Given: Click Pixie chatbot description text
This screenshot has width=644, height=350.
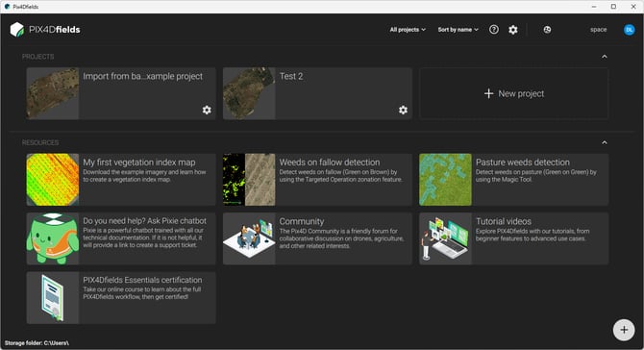Looking at the screenshot, I should tap(143, 237).
